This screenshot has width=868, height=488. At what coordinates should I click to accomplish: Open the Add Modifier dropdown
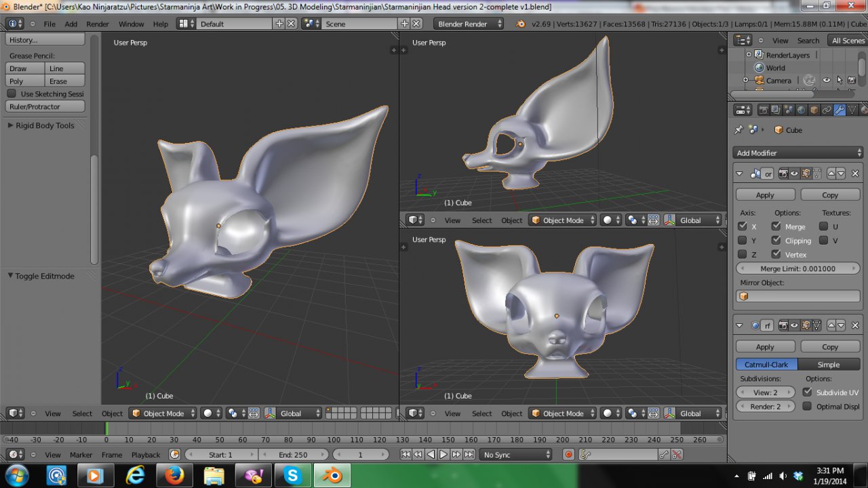[x=798, y=153]
